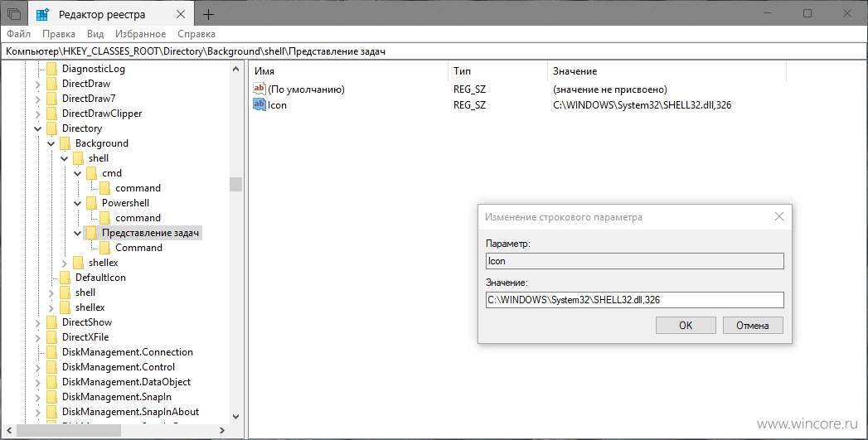Click the Отмена button
This screenshot has width=868, height=440.
pos(753,326)
